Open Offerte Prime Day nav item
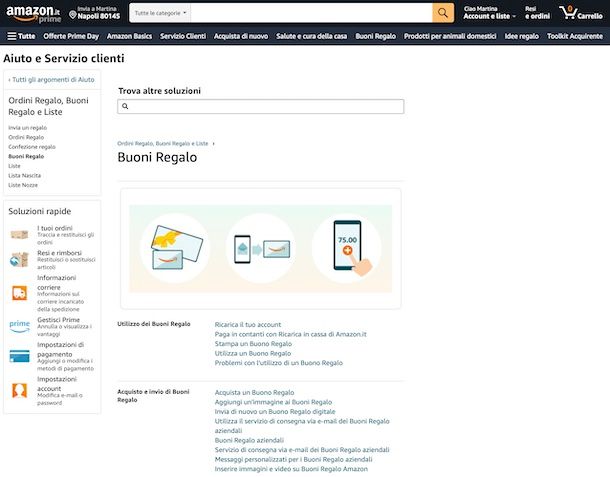The image size is (610, 477). (71, 36)
